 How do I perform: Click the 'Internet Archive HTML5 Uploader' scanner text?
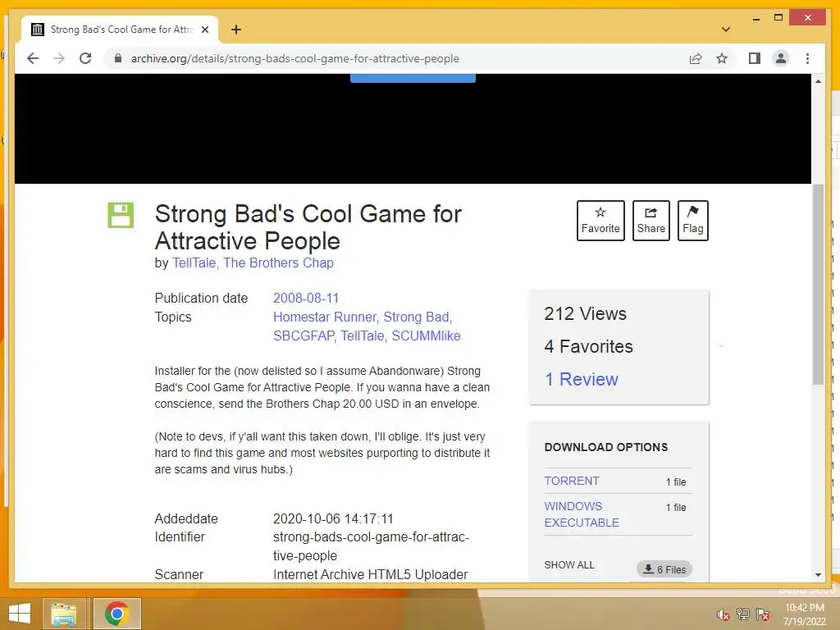click(370, 574)
